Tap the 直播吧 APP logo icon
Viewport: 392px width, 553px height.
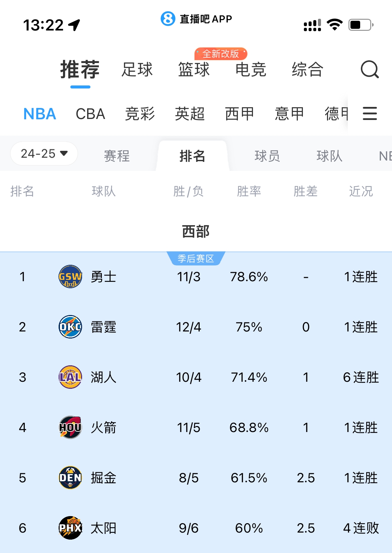168,19
